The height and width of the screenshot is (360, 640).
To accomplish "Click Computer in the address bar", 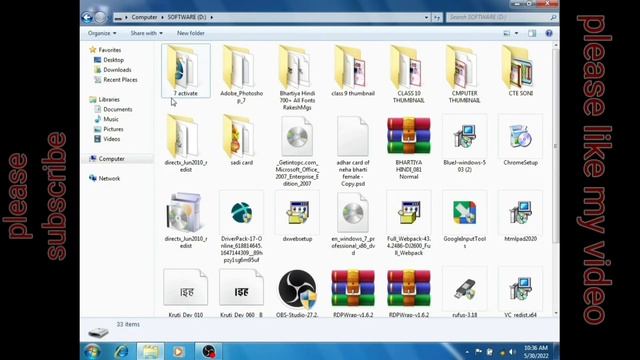I will click(144, 17).
